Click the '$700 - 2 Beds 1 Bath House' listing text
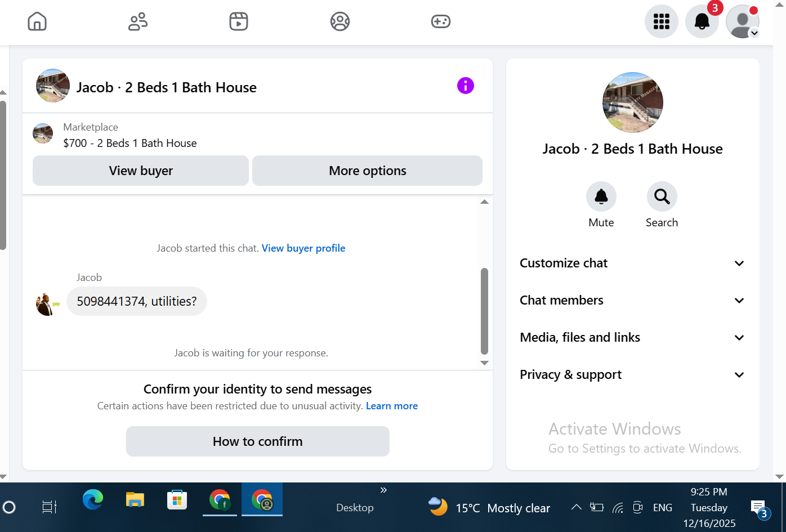The width and height of the screenshot is (786, 532). coord(130,143)
